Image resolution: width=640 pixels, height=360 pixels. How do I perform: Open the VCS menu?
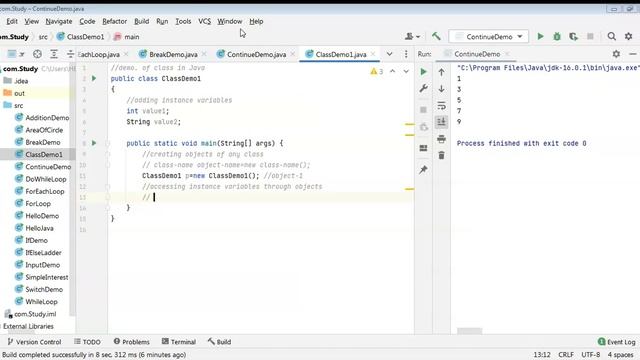[x=204, y=21]
